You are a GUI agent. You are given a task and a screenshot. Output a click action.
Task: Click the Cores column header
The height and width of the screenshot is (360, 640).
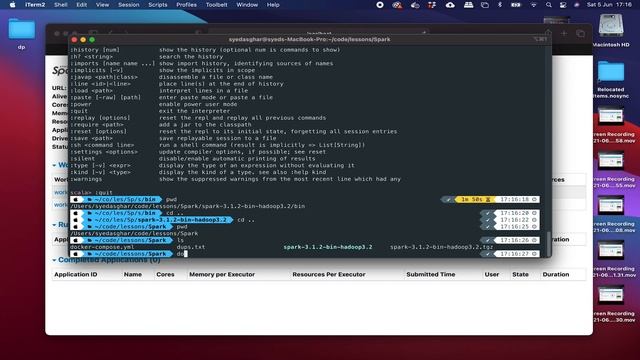click(165, 274)
